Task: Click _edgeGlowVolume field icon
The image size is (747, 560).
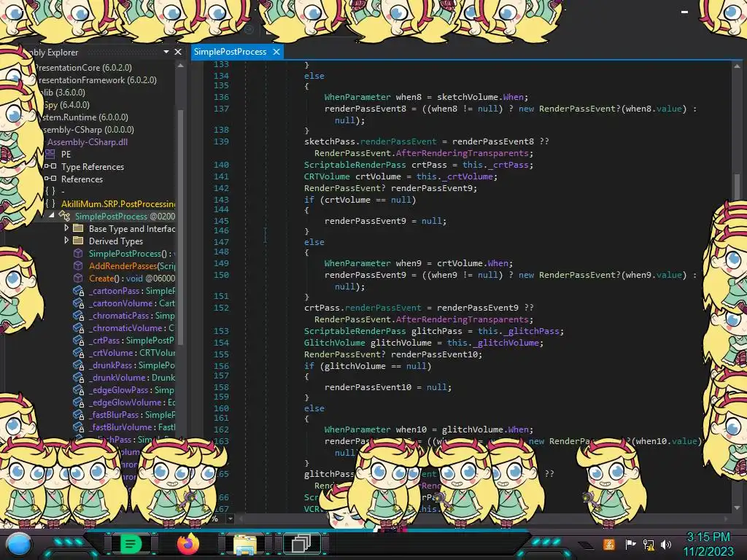Action: (78, 402)
